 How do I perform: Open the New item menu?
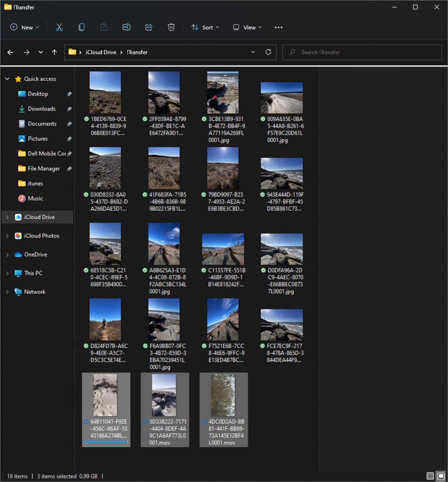point(24,27)
